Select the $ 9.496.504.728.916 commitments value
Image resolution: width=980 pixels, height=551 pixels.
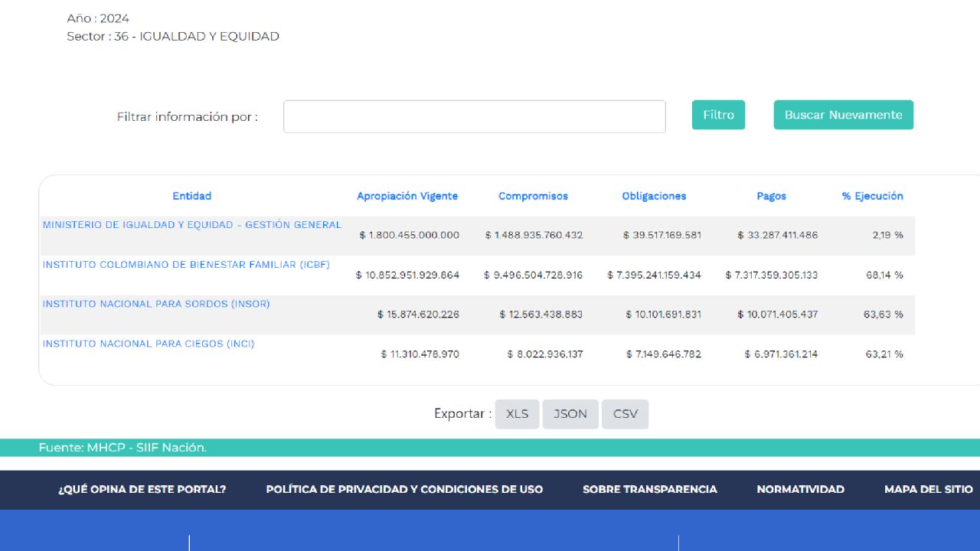click(533, 275)
